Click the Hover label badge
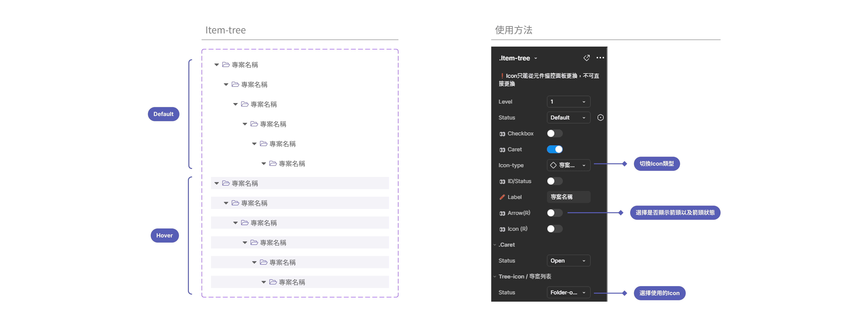Viewport: 868px width, 328px height. coord(164,235)
